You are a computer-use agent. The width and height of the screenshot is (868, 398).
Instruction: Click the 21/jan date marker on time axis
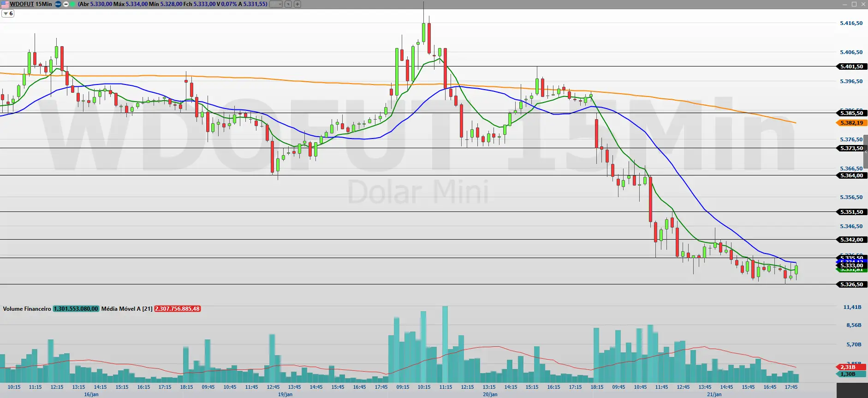tap(714, 394)
